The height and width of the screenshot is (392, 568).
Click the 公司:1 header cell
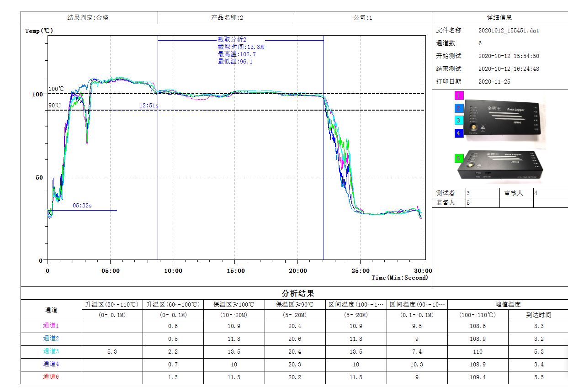pos(362,17)
